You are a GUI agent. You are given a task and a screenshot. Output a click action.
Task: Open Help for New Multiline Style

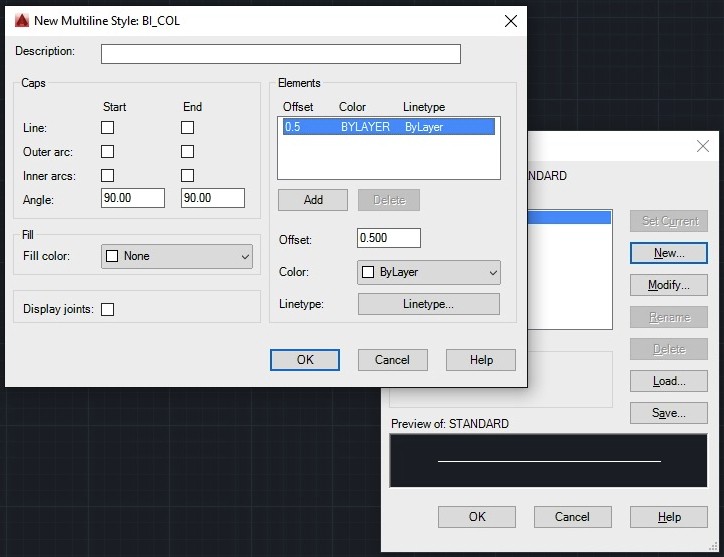[x=481, y=360]
